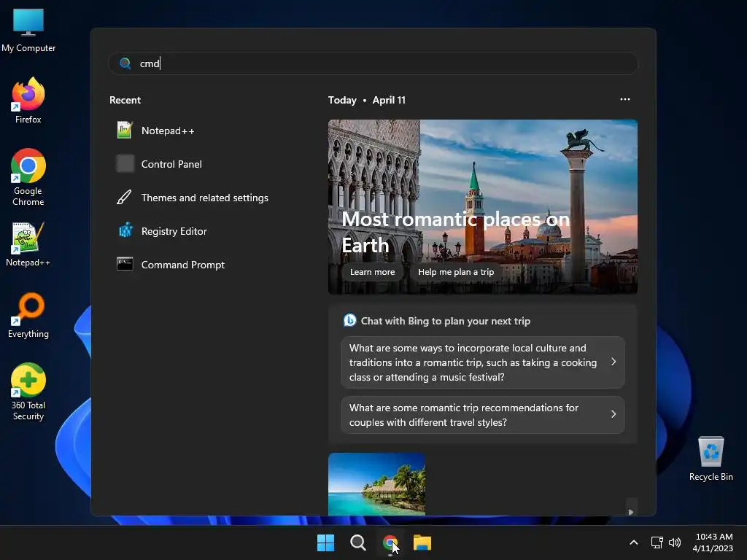Click the Registry Editor cube icon in the Recent list

pos(125,231)
